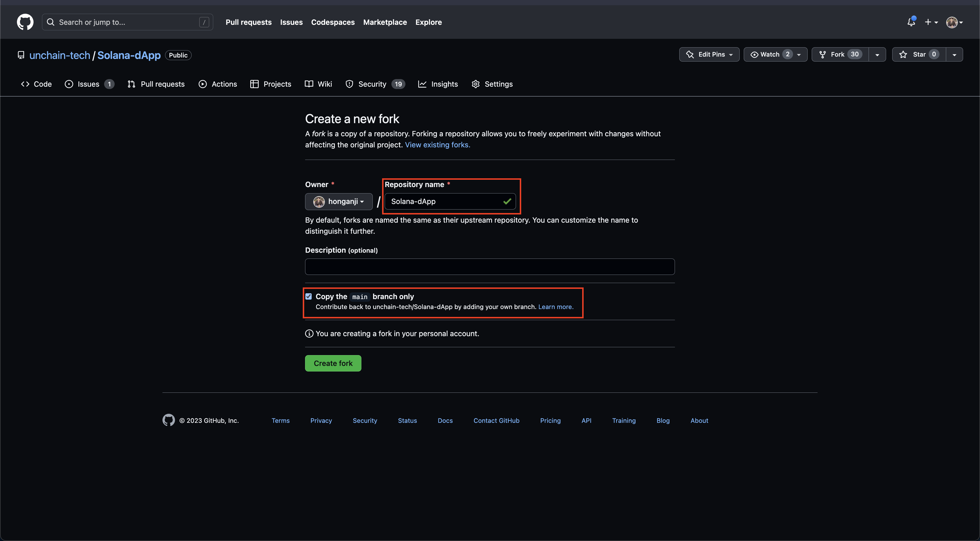Open unchain-tech owner link
Image resolution: width=980 pixels, height=541 pixels.
pos(60,55)
